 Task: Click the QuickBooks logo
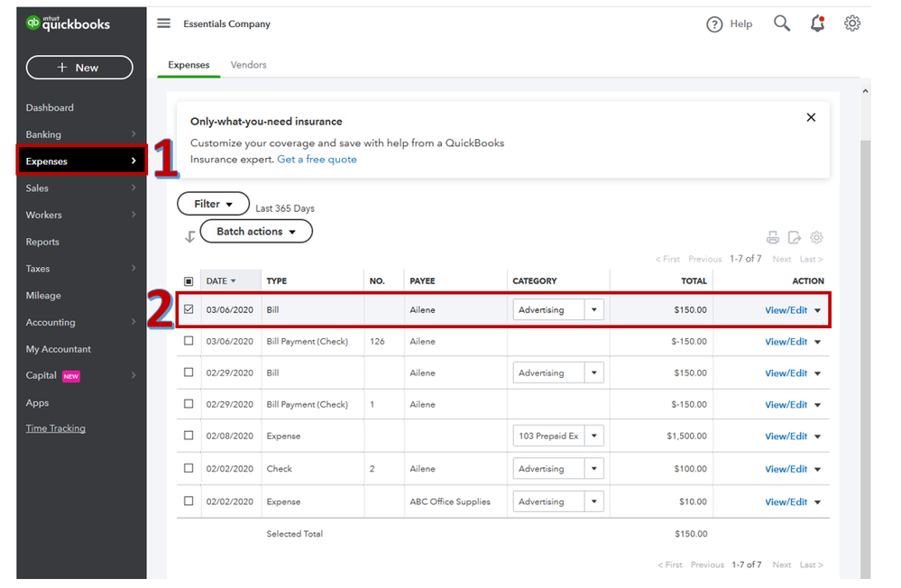tap(68, 23)
